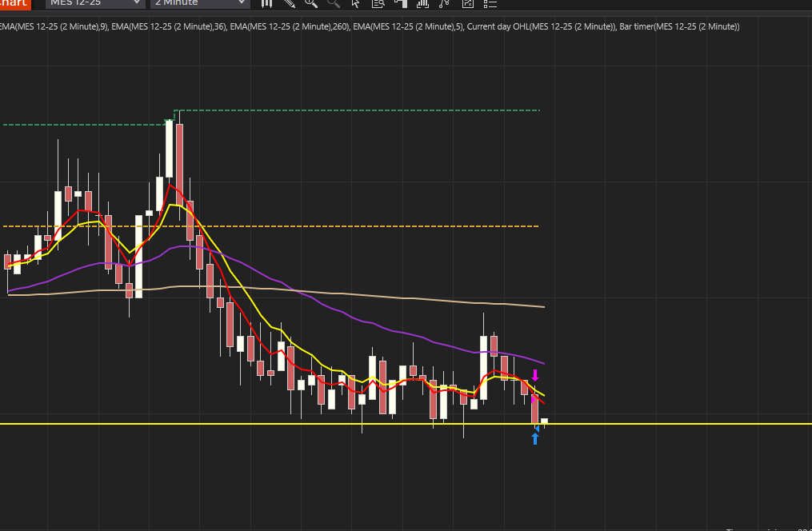Open the chart properties icon

tap(468, 3)
